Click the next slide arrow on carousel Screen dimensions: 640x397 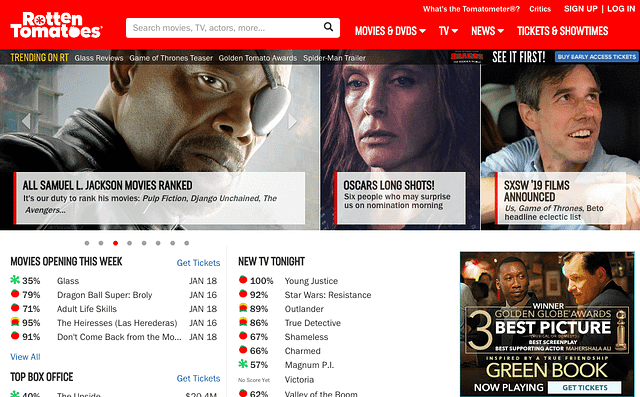click(292, 121)
